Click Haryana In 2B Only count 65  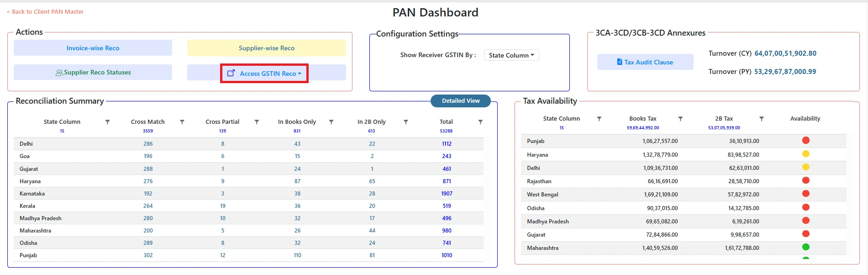click(x=372, y=181)
